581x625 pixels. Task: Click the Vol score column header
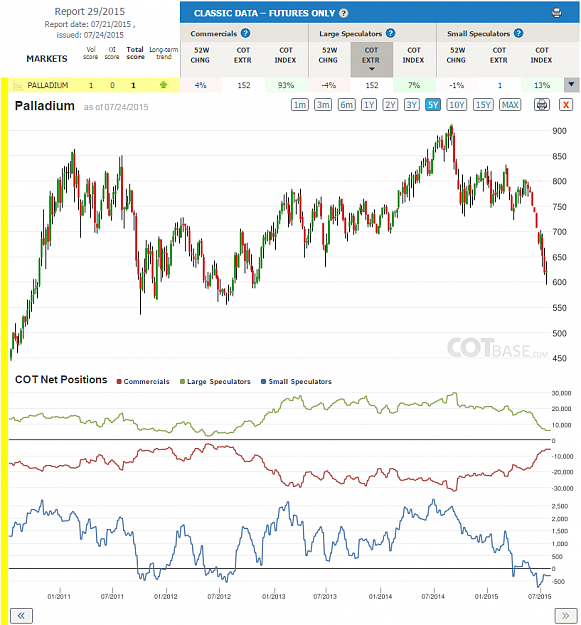tap(91, 53)
